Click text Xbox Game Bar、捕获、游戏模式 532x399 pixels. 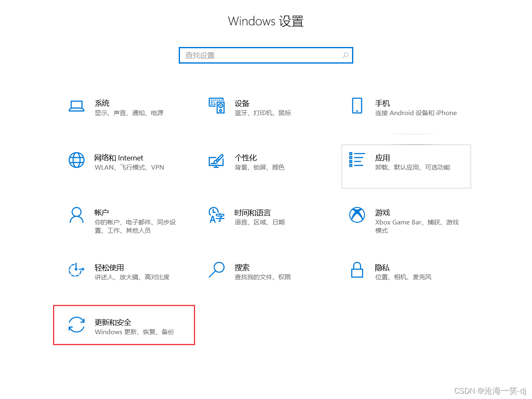(417, 227)
